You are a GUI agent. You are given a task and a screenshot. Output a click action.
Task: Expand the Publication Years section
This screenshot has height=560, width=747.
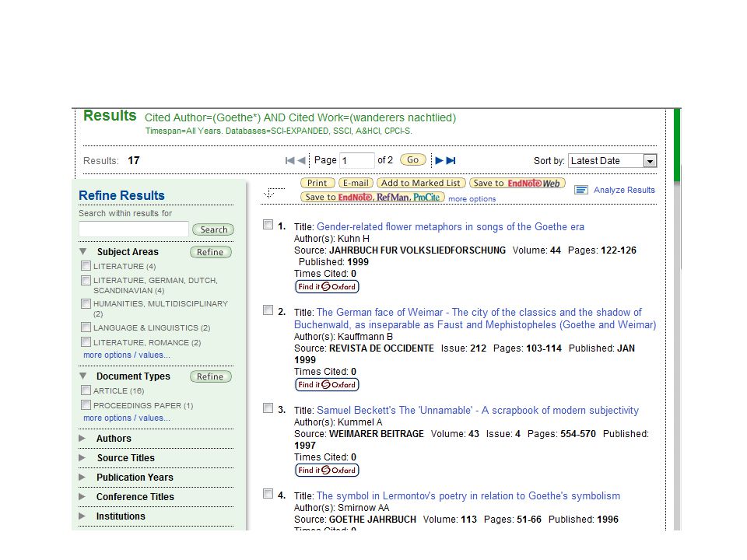coord(82,477)
